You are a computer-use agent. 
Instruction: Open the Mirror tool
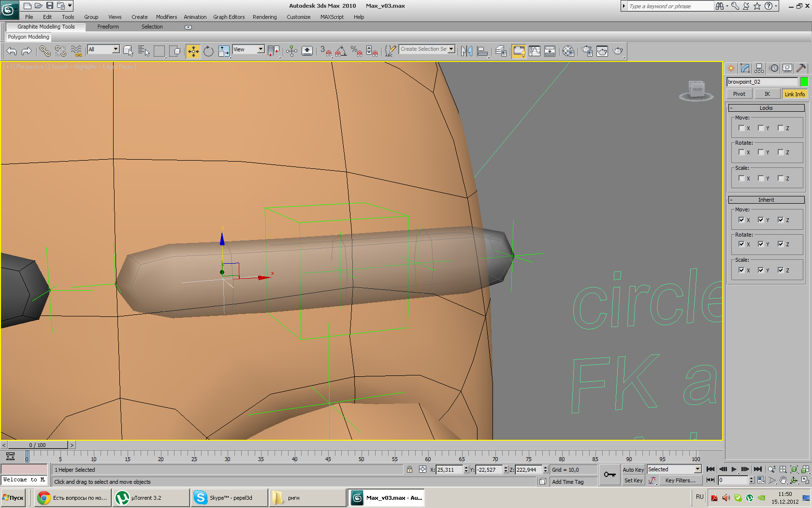click(466, 51)
